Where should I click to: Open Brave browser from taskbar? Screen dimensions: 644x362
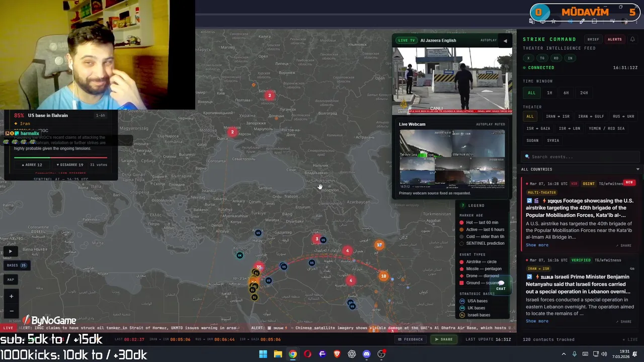337,354
